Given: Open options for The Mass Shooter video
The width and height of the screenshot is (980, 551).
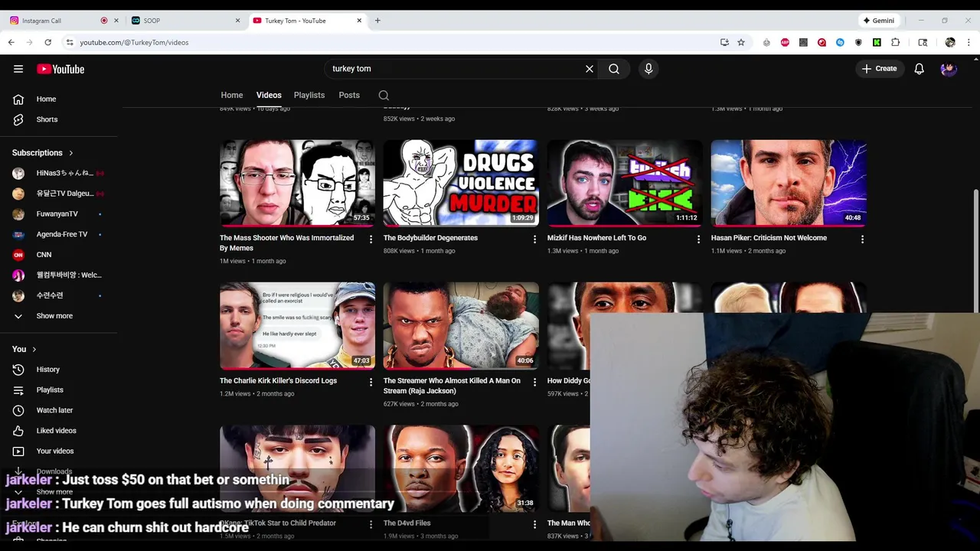Looking at the screenshot, I should [371, 240].
